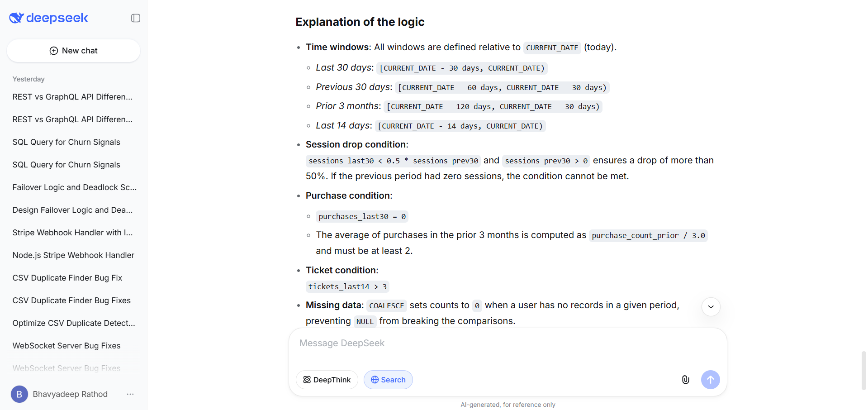Click Bhavyadeep Rathod's avatar circle
This screenshot has width=868, height=410.
pos(19,394)
